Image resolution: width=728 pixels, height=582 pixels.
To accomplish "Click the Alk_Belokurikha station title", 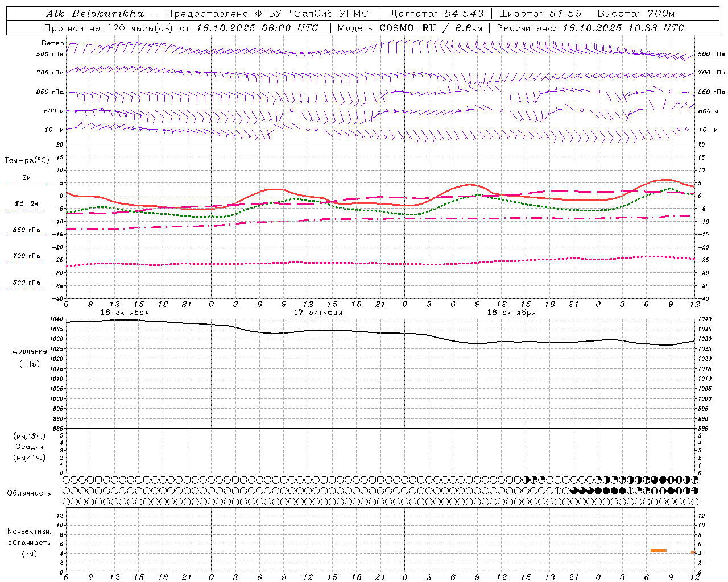I will point(96,14).
